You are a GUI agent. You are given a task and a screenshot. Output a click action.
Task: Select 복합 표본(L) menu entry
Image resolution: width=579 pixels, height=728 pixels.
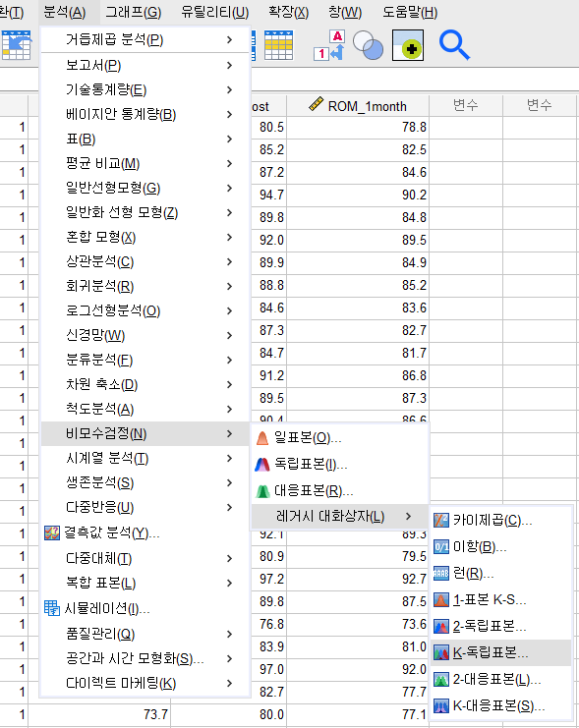point(145,583)
